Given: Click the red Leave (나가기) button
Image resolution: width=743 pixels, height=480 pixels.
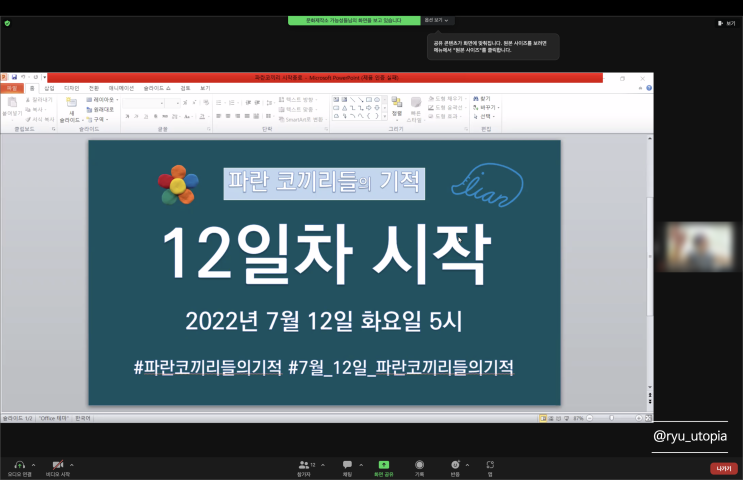Looking at the screenshot, I should pos(724,469).
